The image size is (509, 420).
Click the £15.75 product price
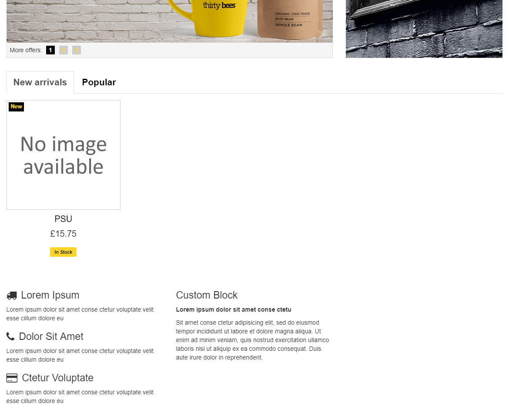64,234
